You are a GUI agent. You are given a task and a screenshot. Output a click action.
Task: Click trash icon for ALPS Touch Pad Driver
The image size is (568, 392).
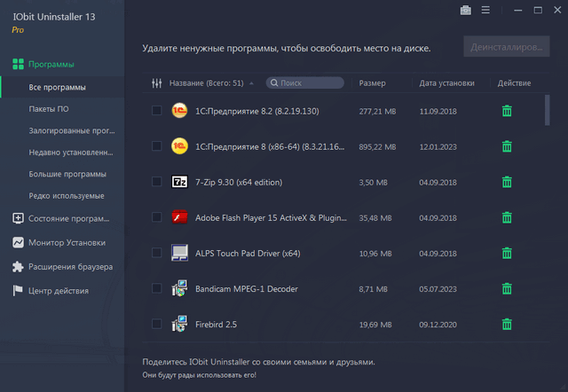tap(507, 253)
